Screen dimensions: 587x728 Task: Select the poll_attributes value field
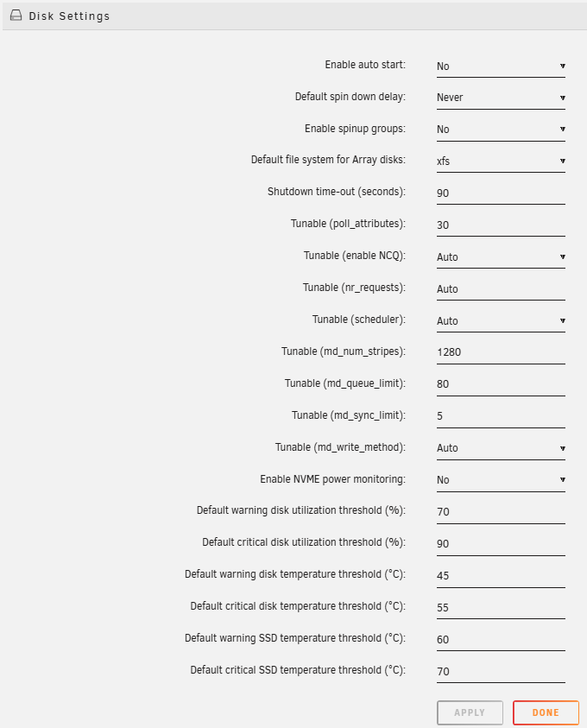click(501, 225)
